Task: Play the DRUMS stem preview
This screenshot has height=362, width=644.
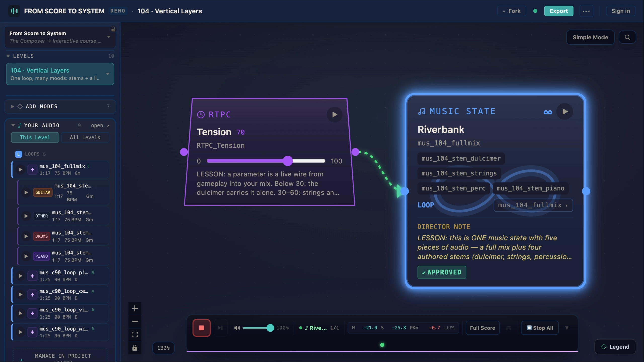Action: (x=26, y=236)
